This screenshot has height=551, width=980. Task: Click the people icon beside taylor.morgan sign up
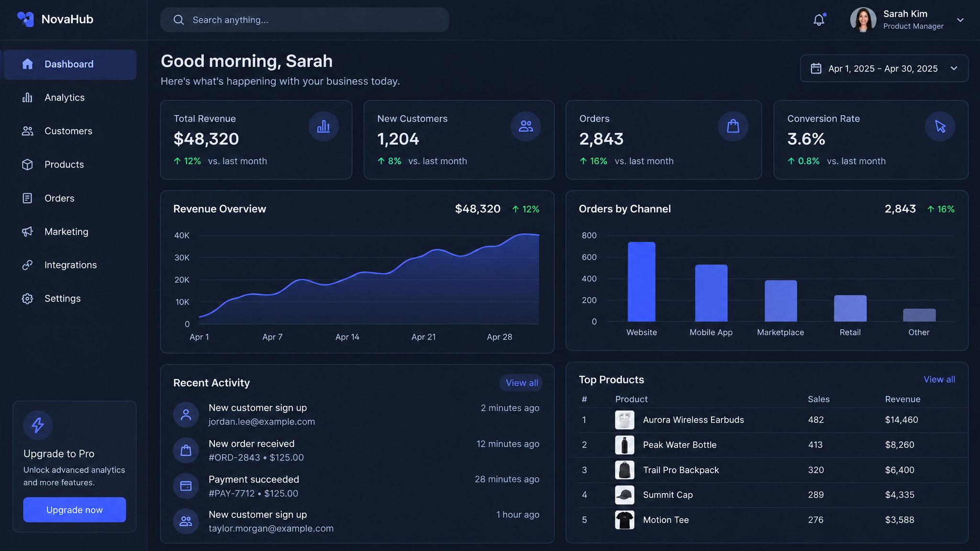186,521
